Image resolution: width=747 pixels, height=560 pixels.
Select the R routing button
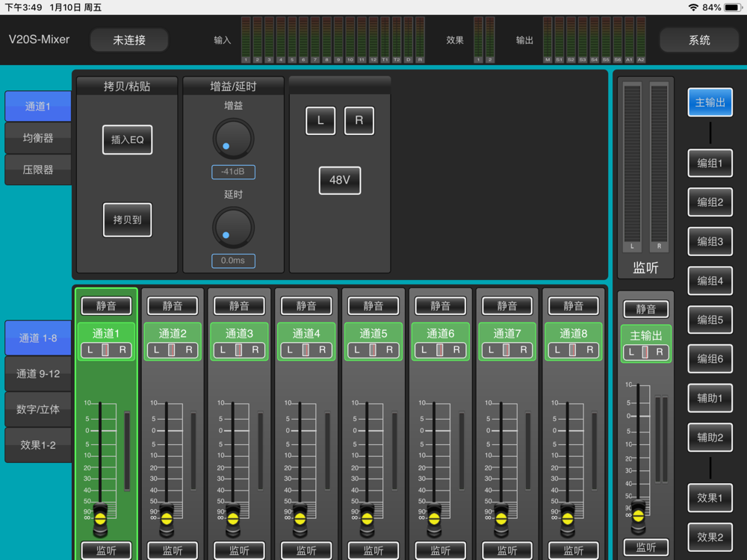(359, 120)
